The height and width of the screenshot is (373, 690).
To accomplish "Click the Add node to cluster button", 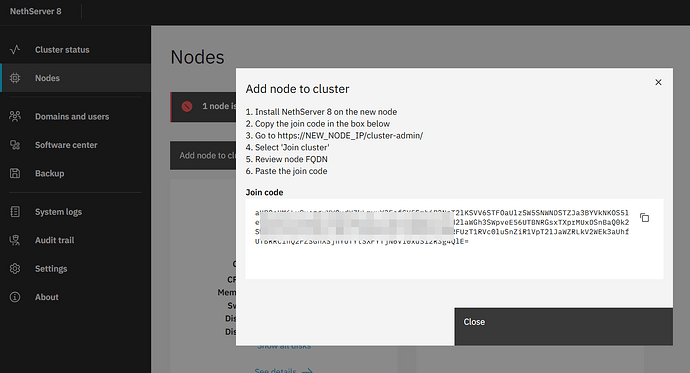I will click(203, 155).
